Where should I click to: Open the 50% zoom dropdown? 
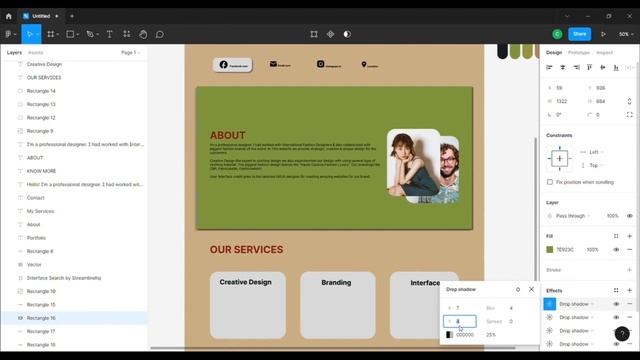[x=626, y=34]
